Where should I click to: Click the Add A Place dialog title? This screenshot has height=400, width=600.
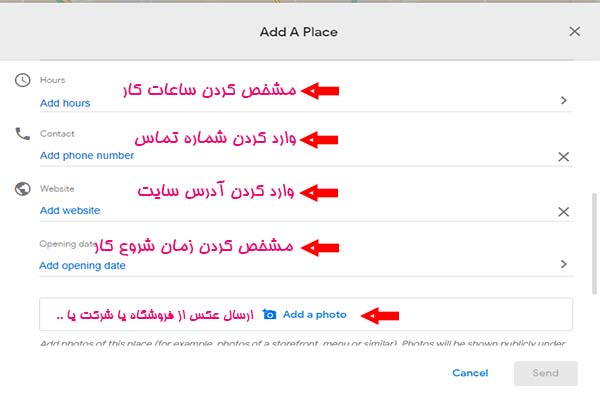pyautogui.click(x=298, y=32)
